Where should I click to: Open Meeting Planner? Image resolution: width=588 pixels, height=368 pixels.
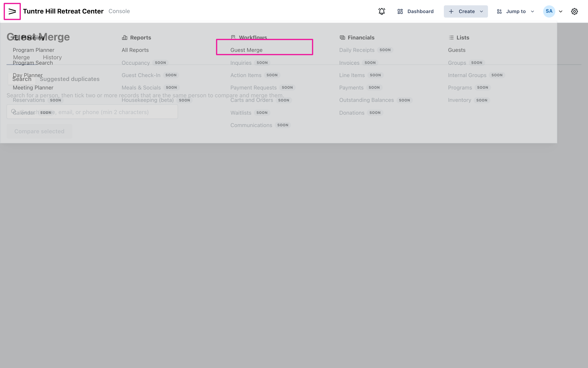point(33,88)
